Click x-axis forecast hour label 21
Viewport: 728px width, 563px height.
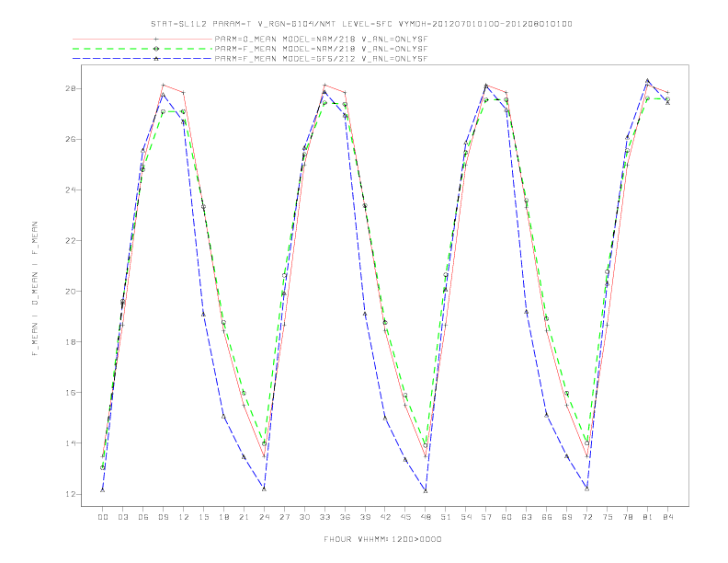pyautogui.click(x=244, y=517)
